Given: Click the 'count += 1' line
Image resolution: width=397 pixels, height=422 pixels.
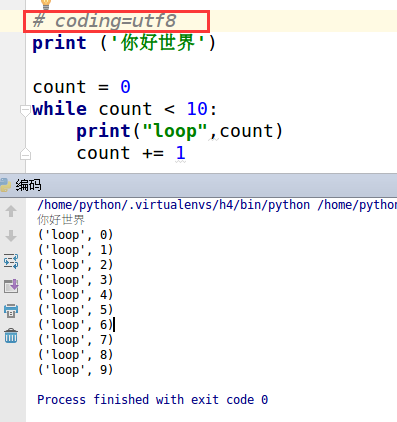Looking at the screenshot, I should click(x=131, y=153).
